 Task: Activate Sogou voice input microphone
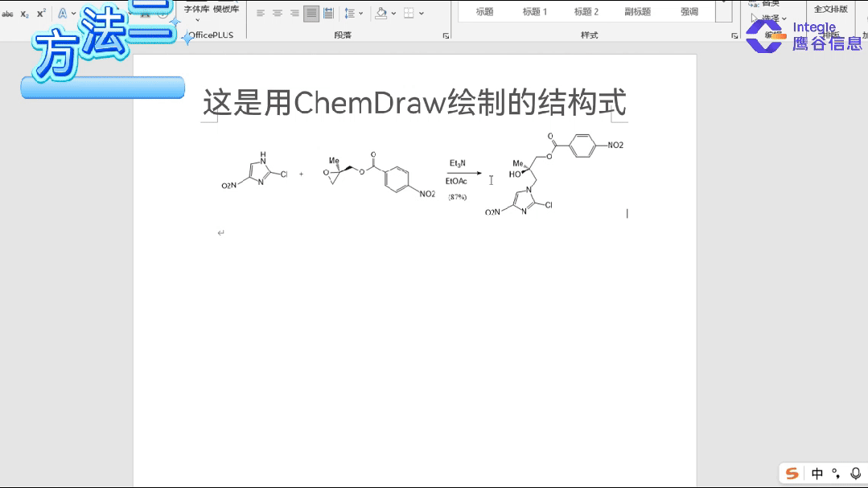855,474
